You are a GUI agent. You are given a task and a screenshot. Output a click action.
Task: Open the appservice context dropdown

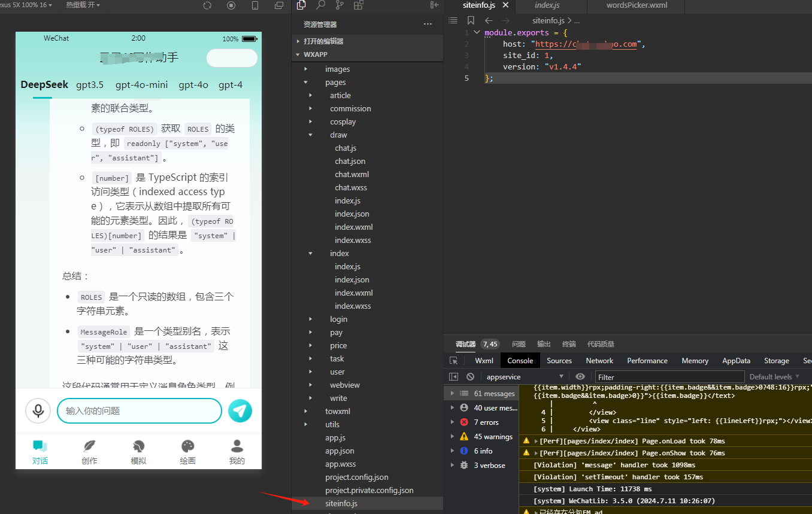[525, 377]
